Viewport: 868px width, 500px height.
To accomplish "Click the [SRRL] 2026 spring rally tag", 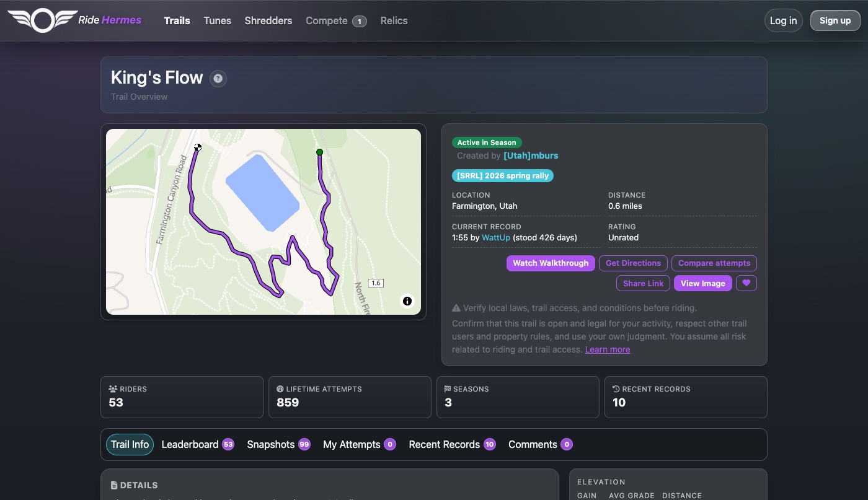I will (x=503, y=176).
